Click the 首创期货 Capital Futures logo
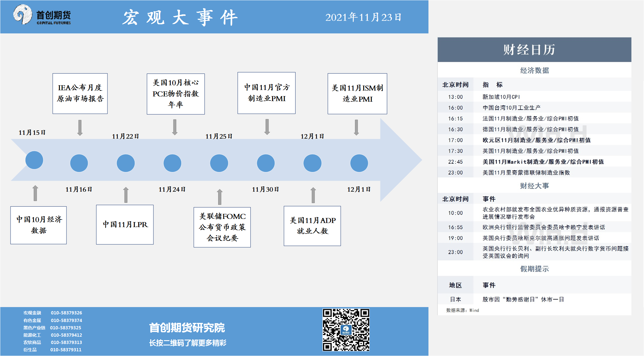The width and height of the screenshot is (644, 356). click(42, 15)
